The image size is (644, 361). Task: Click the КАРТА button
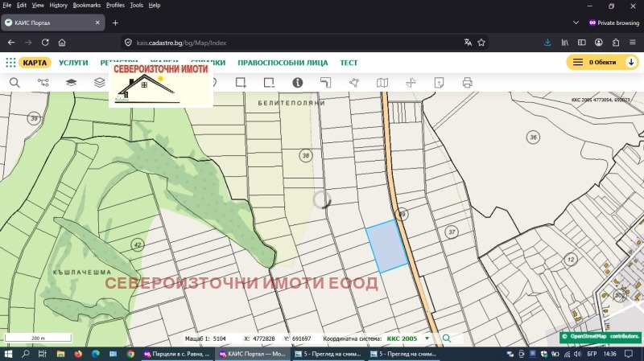point(35,63)
